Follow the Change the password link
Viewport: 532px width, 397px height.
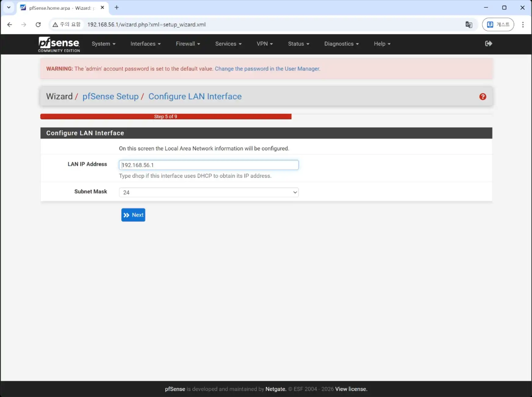pyautogui.click(x=267, y=69)
